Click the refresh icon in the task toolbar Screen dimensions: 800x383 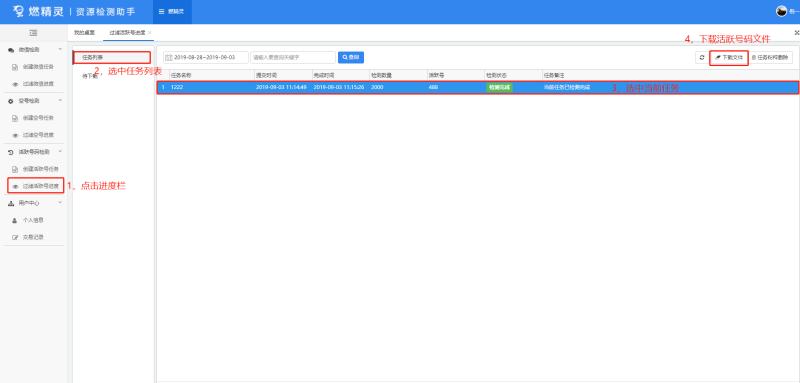pyautogui.click(x=702, y=58)
